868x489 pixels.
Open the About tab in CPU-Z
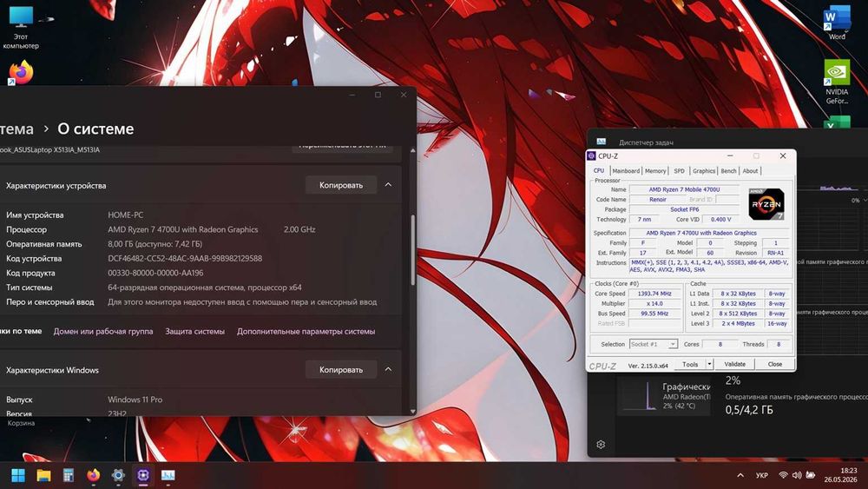click(x=750, y=170)
